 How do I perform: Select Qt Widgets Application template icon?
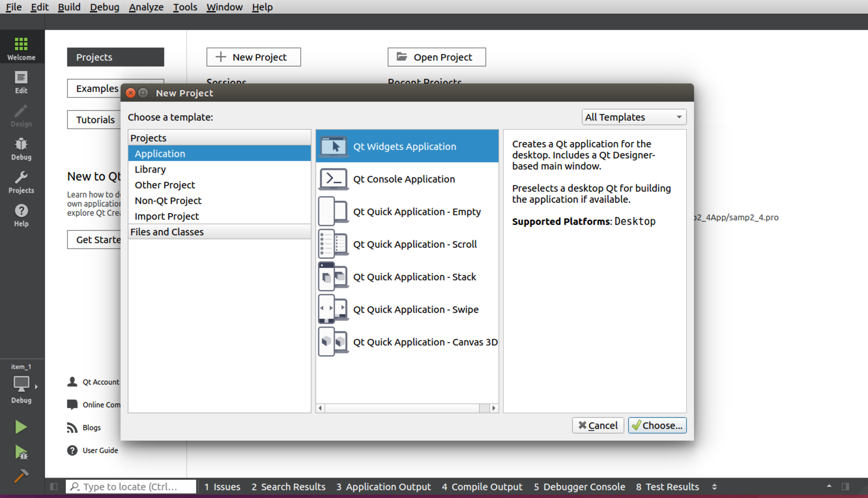333,146
